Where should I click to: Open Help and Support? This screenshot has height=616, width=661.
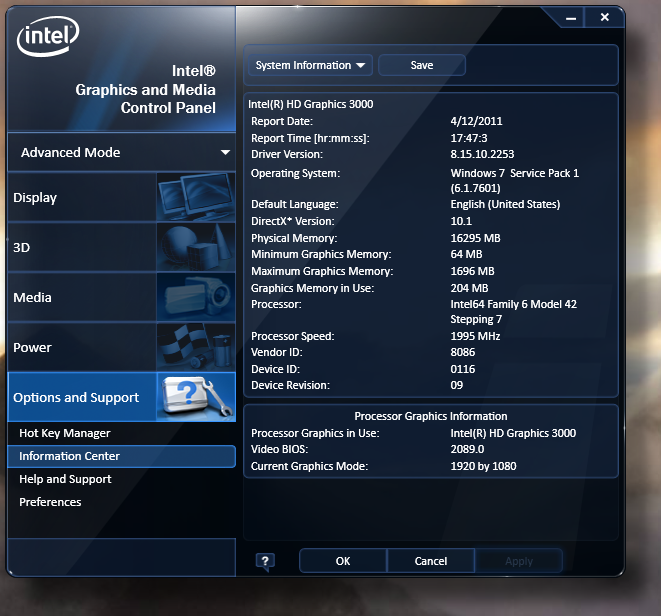pos(65,479)
